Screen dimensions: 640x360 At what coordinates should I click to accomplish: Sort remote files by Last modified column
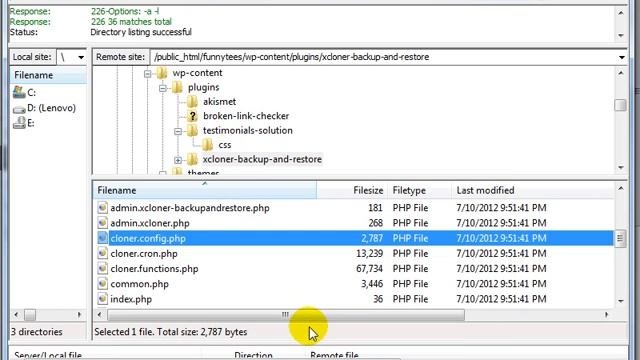point(533,191)
